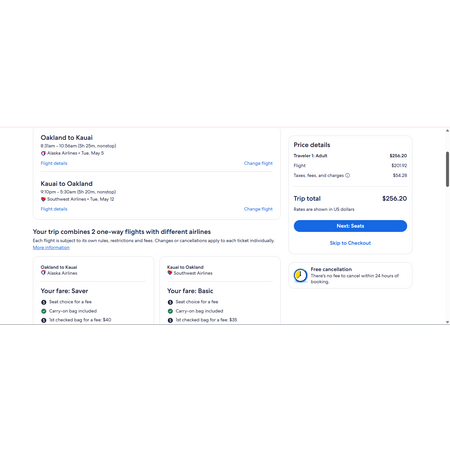
Task: Click the Southwest logo in Basic fare card
Action: [x=170, y=273]
